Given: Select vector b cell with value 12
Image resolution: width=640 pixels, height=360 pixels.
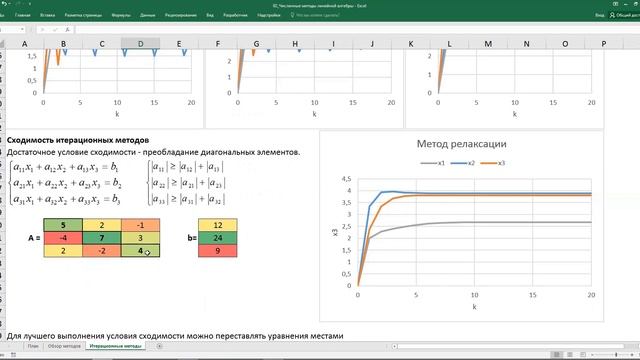Looking at the screenshot, I should tap(218, 225).
